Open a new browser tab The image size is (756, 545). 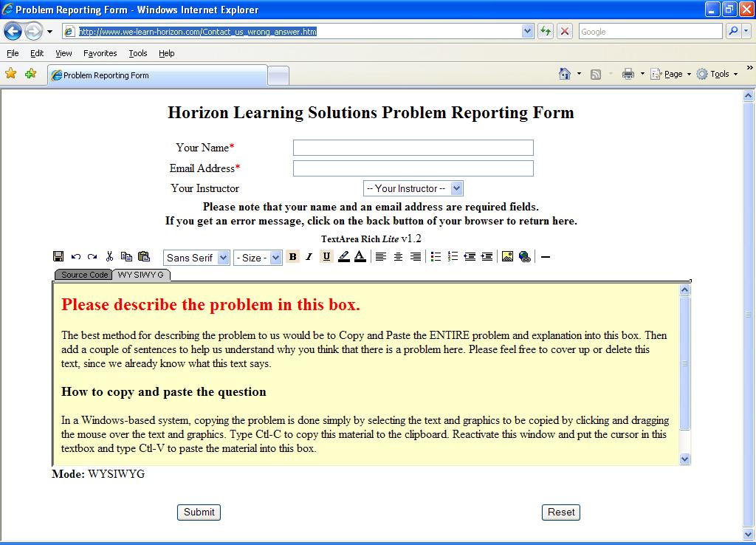pyautogui.click(x=278, y=76)
